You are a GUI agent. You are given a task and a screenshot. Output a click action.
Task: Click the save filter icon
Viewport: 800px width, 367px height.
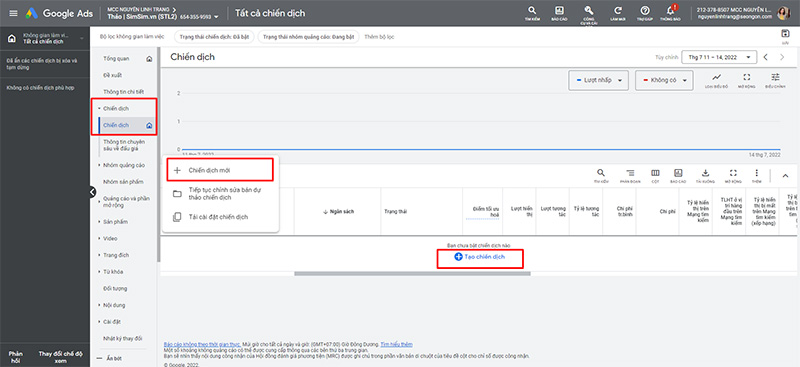click(785, 36)
